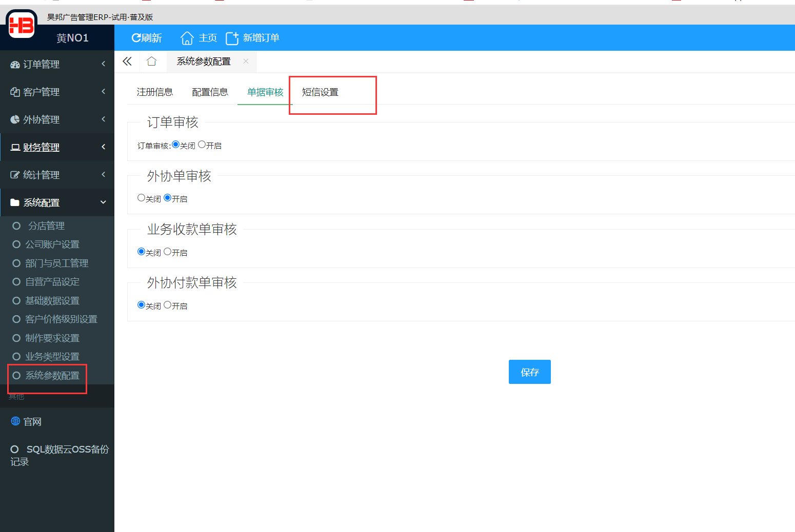Set 外协单审核 to 关闭
795x532 pixels.
click(x=141, y=198)
